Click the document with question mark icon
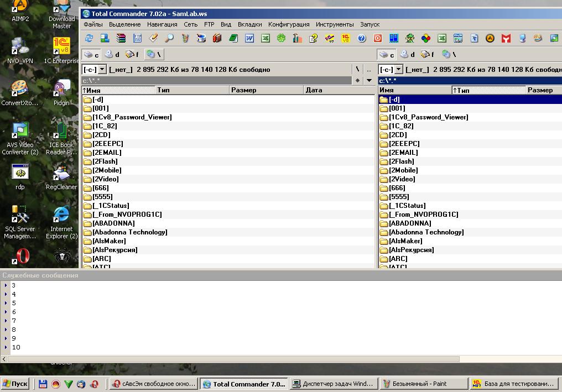Viewport: 562px width, 392px height. (313, 38)
